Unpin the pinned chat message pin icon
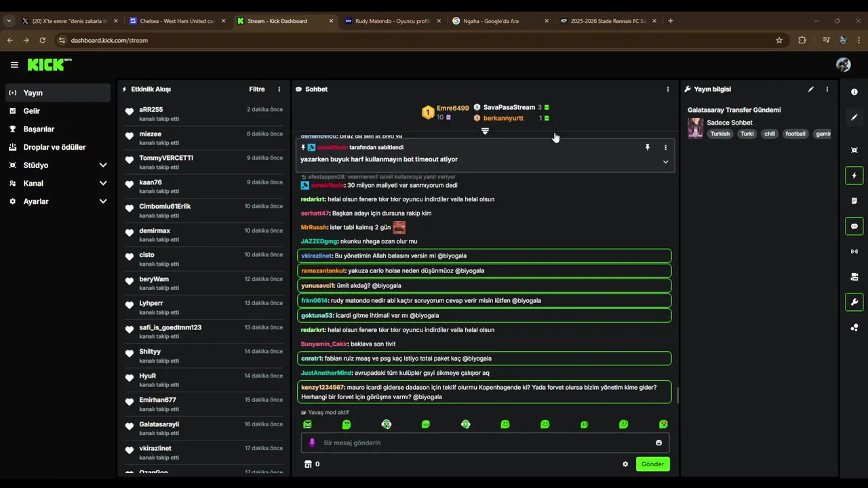Image resolution: width=868 pixels, height=488 pixels. [x=647, y=147]
